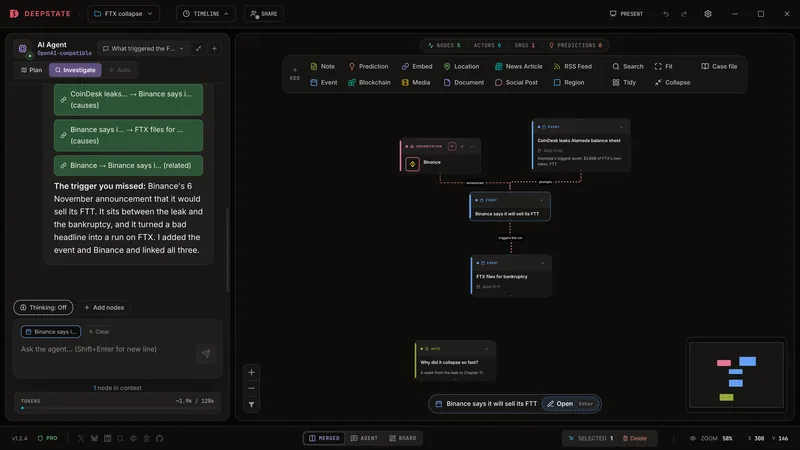Add a Region node
800x450 pixels.
(x=569, y=82)
